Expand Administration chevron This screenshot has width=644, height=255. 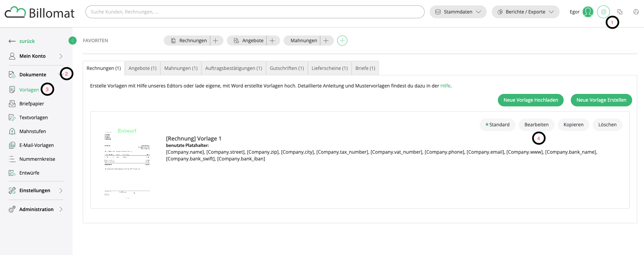[61, 209]
